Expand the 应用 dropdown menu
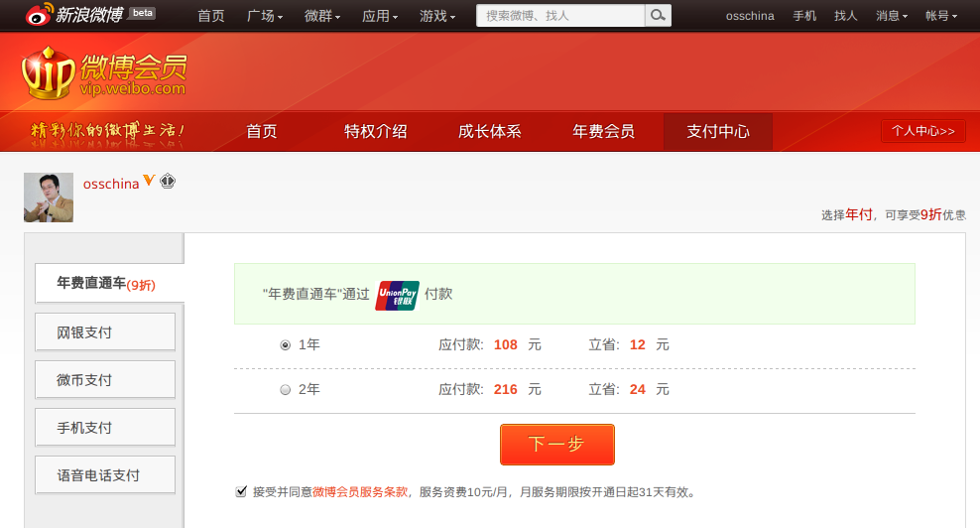 pos(379,16)
